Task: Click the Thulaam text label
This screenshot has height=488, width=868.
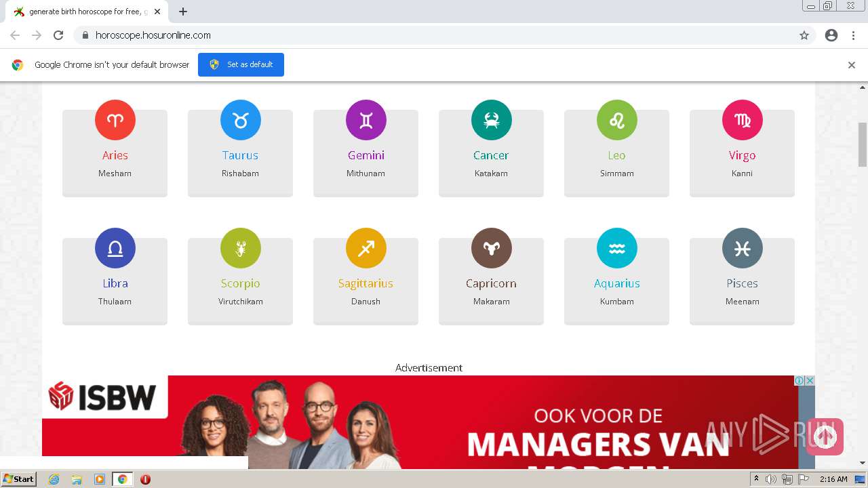Action: (115, 302)
